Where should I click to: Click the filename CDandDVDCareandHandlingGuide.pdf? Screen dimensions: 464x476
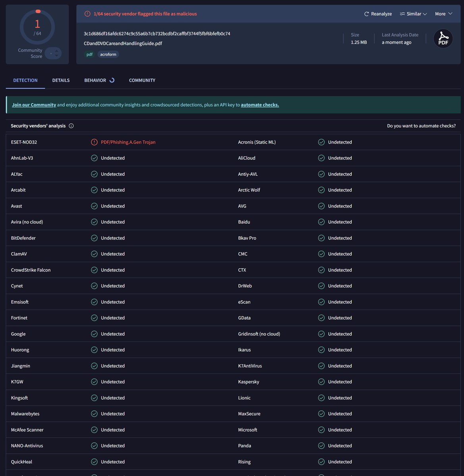[x=123, y=43]
